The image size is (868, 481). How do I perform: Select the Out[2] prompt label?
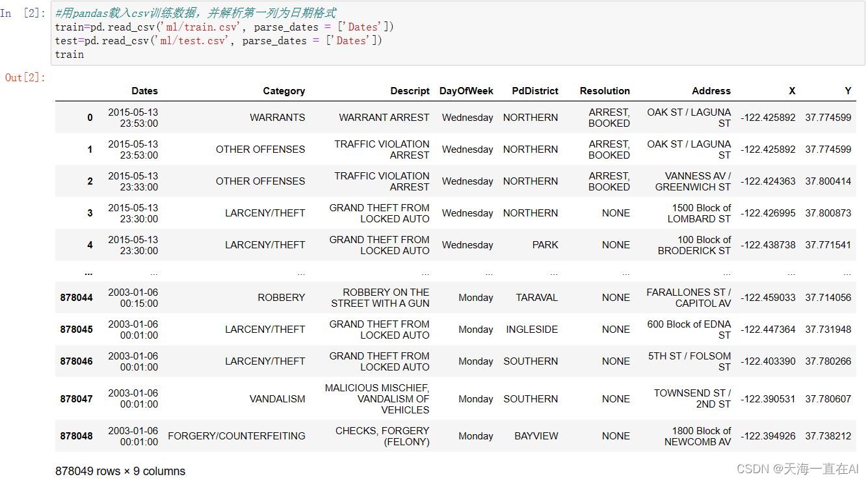click(x=26, y=77)
